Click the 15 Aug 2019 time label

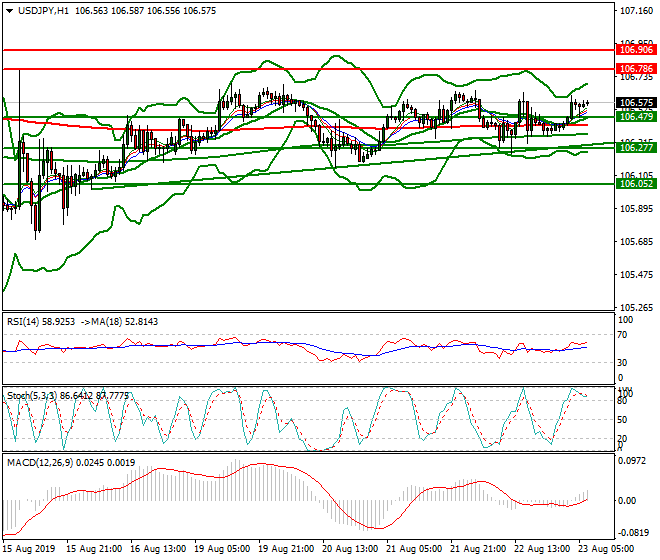click(x=29, y=549)
